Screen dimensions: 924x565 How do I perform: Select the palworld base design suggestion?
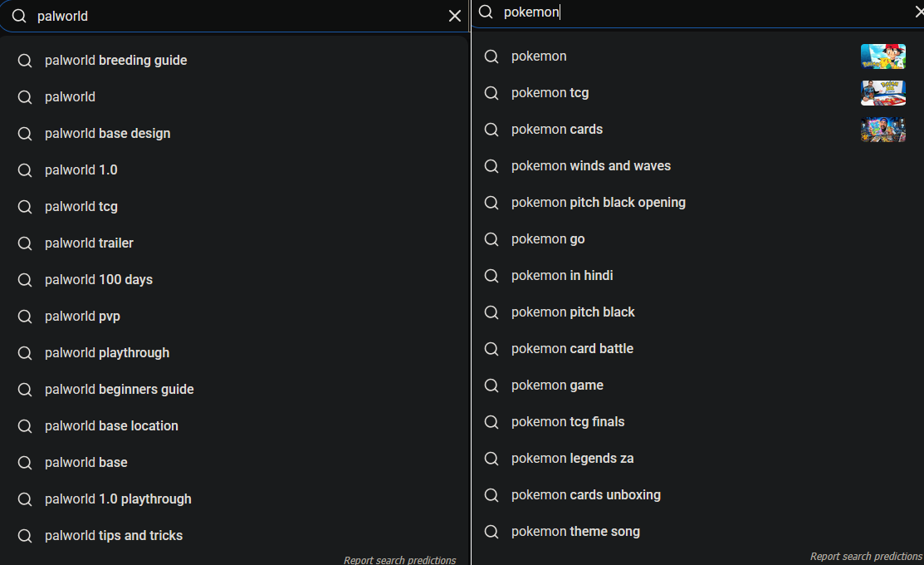235,133
